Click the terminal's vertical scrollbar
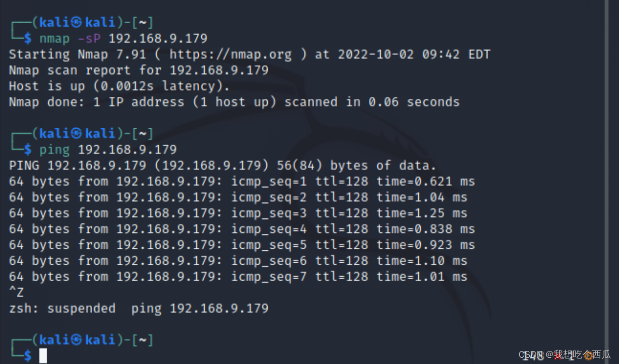Screen dimensions: 619x364 (x=606, y=182)
